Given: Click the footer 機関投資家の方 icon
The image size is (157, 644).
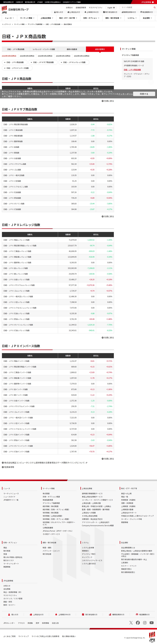Looking at the screenshot, I should [110, 614].
